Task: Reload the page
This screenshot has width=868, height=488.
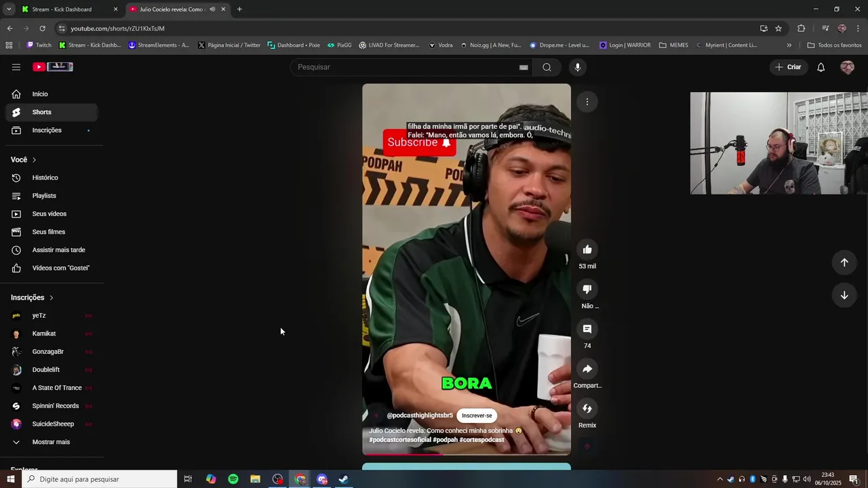Action: [42, 28]
